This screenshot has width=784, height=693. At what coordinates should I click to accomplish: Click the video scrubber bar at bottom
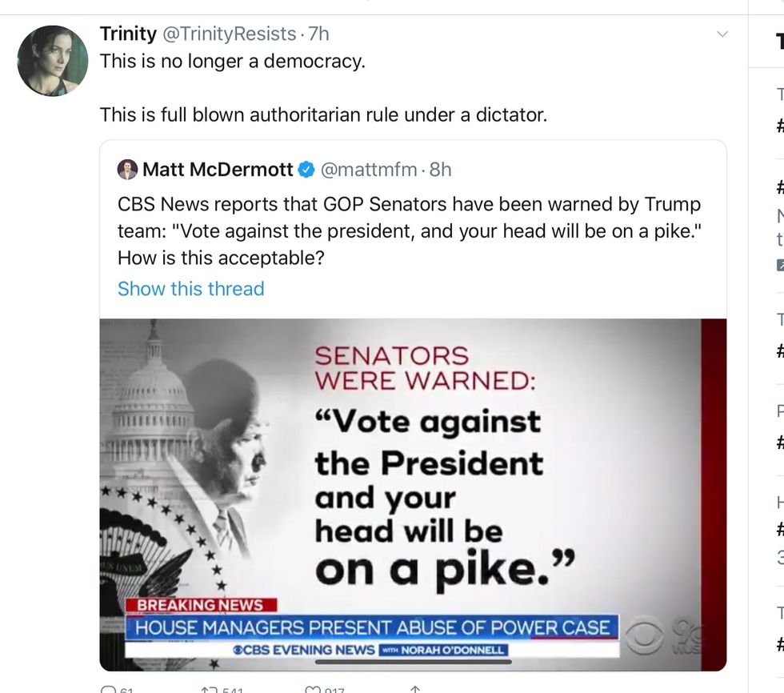pyautogui.click(x=413, y=662)
